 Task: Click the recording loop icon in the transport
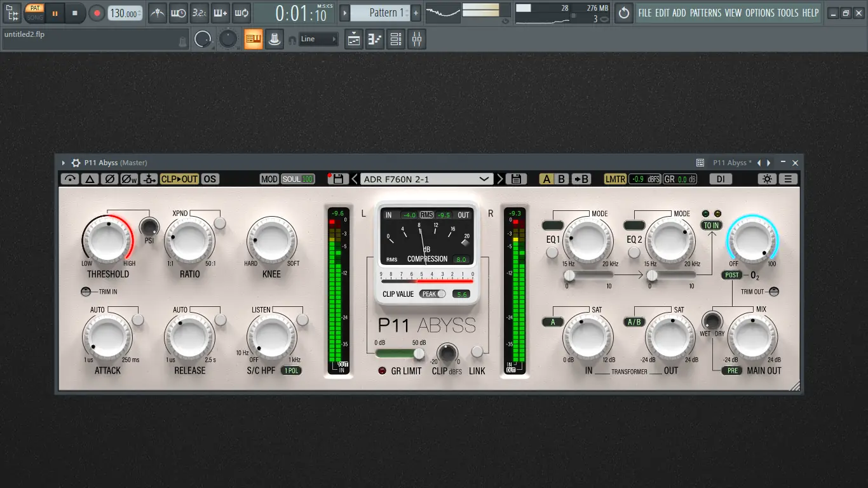coord(241,13)
